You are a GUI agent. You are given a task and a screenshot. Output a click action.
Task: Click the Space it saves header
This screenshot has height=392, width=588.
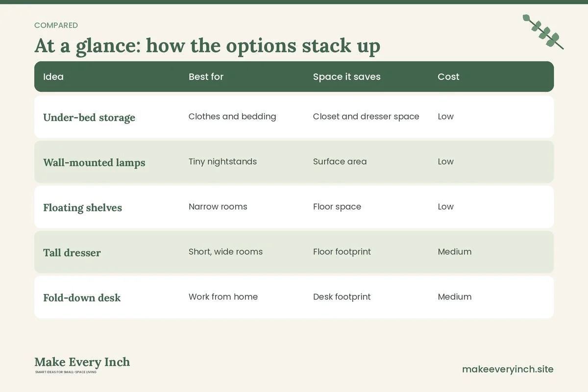coord(347,76)
